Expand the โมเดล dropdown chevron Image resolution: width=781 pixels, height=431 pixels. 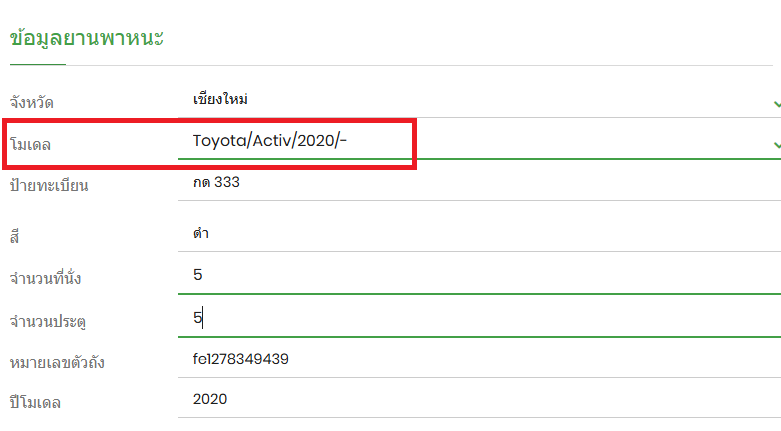click(776, 144)
